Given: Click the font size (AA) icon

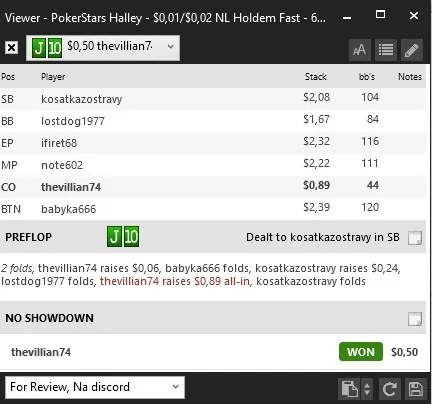Looking at the screenshot, I should tap(360, 50).
